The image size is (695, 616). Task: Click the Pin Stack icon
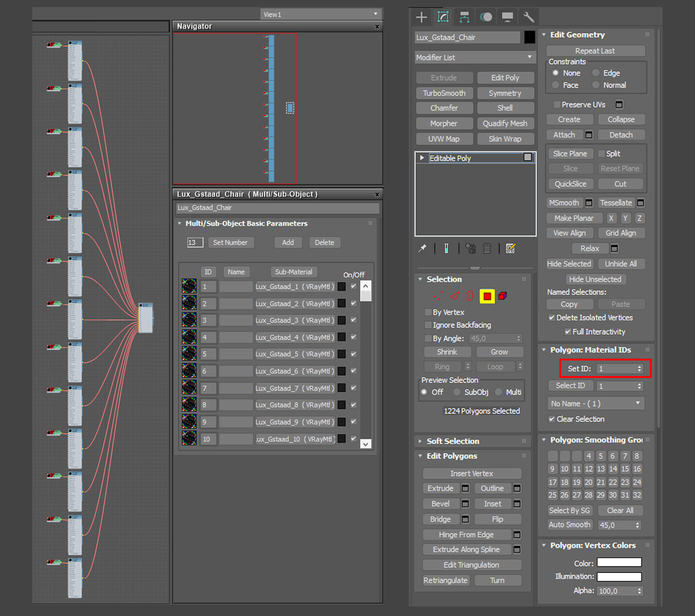(422, 249)
